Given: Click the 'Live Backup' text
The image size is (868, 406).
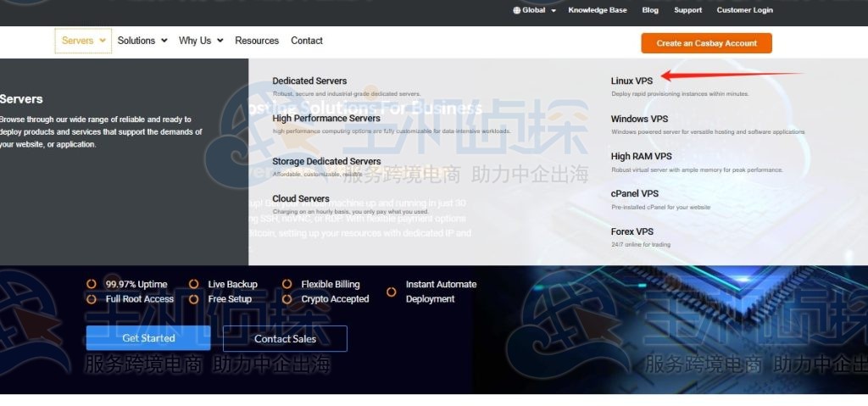Looking at the screenshot, I should point(232,285).
